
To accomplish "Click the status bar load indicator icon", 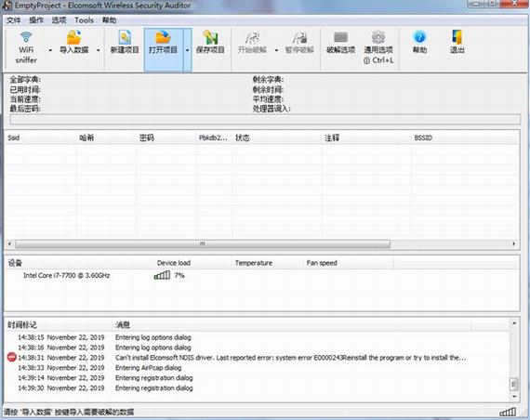I will [508, 412].
